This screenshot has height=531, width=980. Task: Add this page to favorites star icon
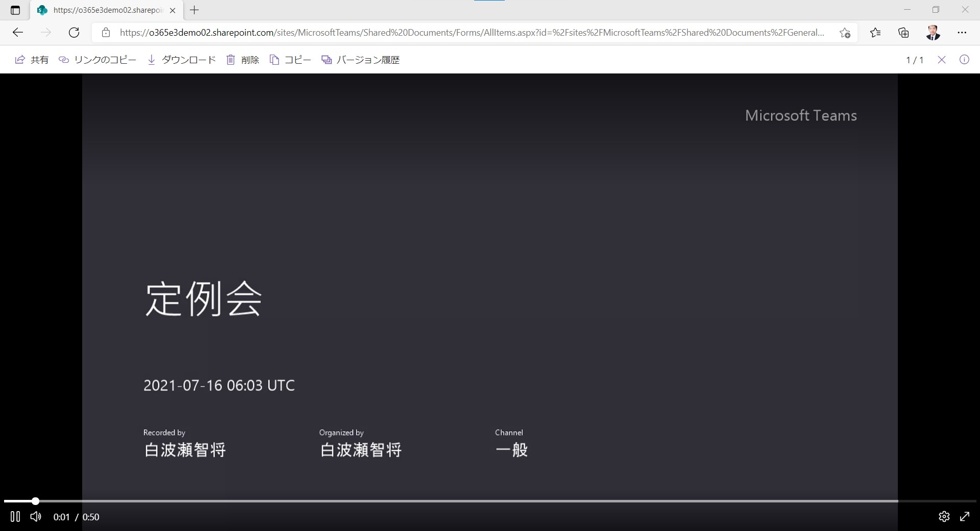click(845, 33)
